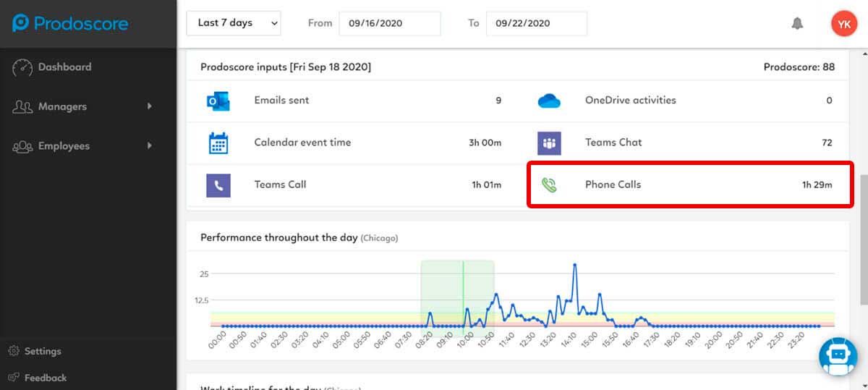Click the Managers people icon
Viewport: 868px width, 390px height.
click(x=22, y=107)
